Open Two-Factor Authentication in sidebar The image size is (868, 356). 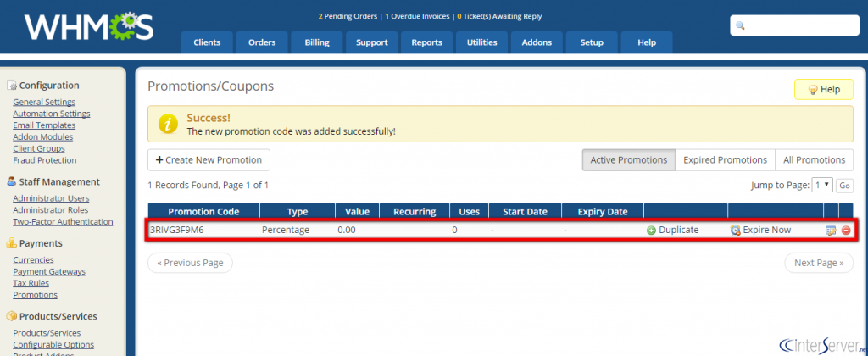click(63, 221)
